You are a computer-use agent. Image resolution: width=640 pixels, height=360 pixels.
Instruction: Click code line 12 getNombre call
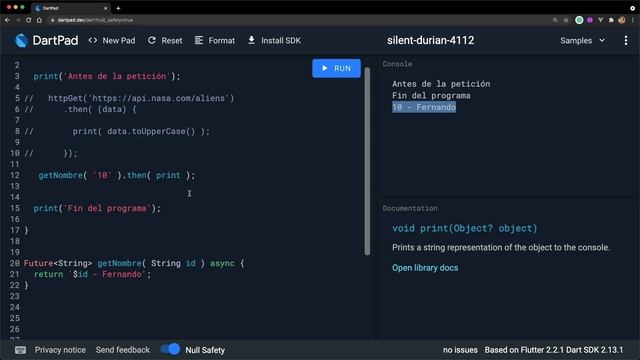click(117, 175)
